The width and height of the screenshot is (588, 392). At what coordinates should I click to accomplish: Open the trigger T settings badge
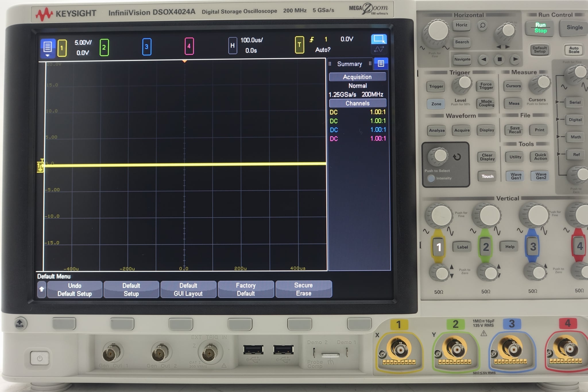tap(299, 45)
